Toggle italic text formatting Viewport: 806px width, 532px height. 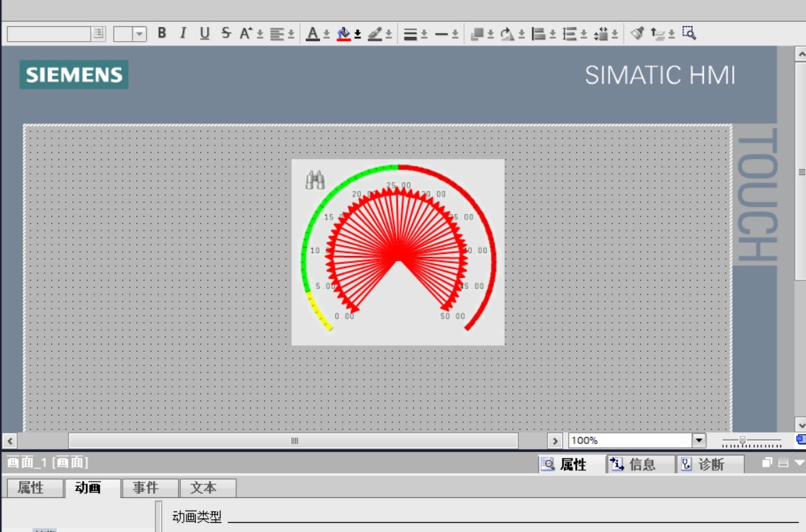(183, 33)
